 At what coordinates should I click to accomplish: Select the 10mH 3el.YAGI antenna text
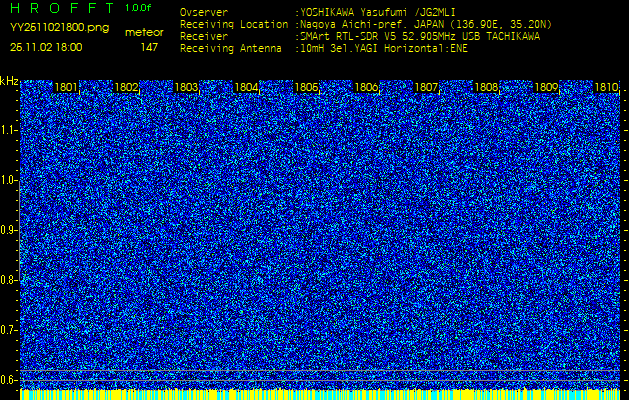(383, 49)
